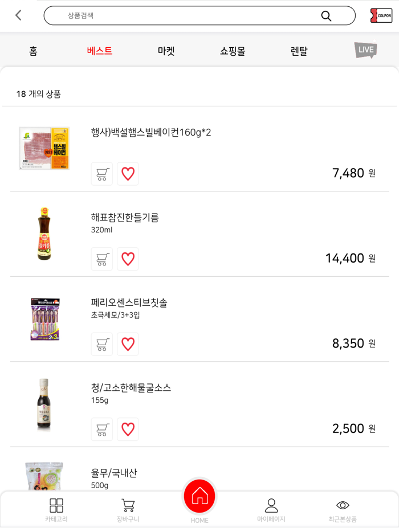Click the cart icon for 해표참진한들기름
Screen dimensions: 399x532
(x=101, y=259)
